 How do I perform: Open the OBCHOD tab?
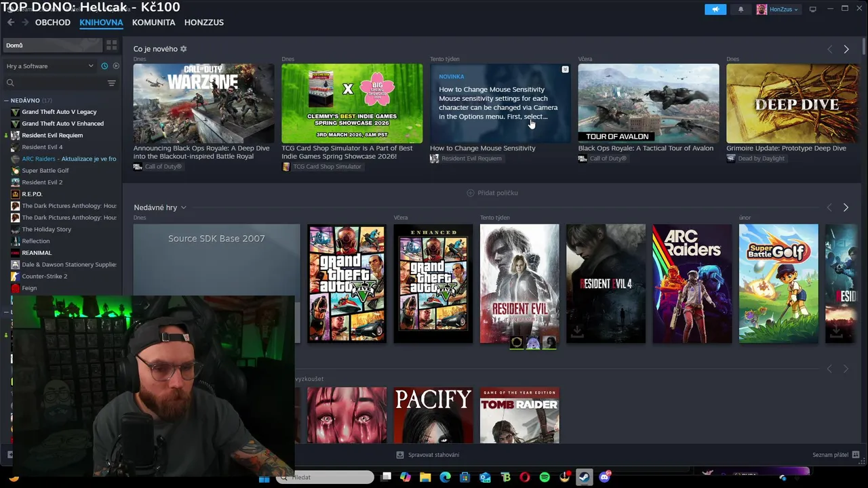point(53,22)
